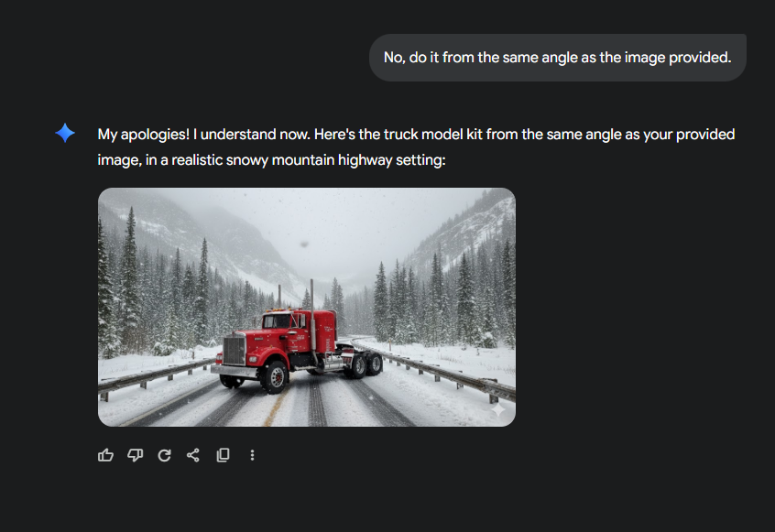
Task: Click the truck's rear dual wheels
Action: tap(366, 364)
